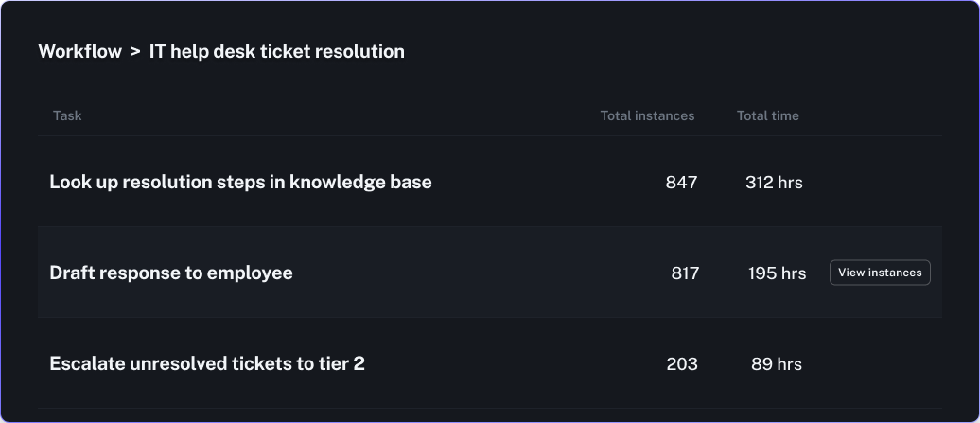Image resolution: width=980 pixels, height=423 pixels.
Task: Click the View instances button
Action: click(880, 273)
